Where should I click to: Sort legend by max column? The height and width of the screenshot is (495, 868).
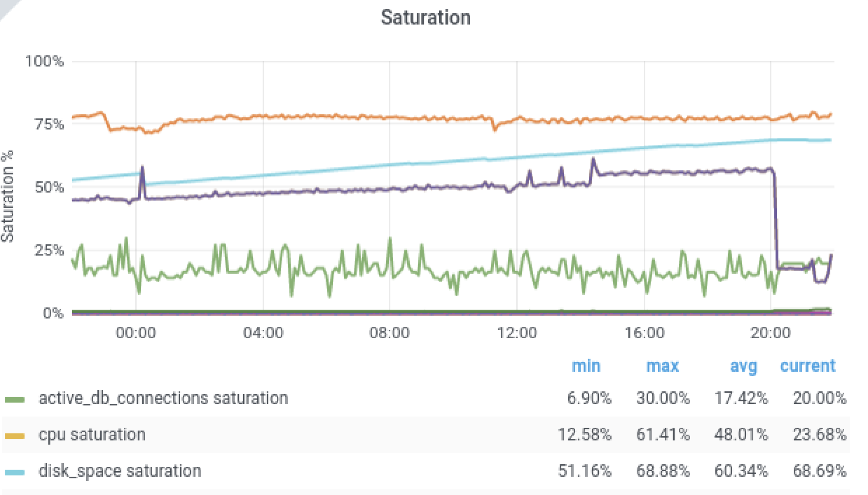[x=662, y=366]
